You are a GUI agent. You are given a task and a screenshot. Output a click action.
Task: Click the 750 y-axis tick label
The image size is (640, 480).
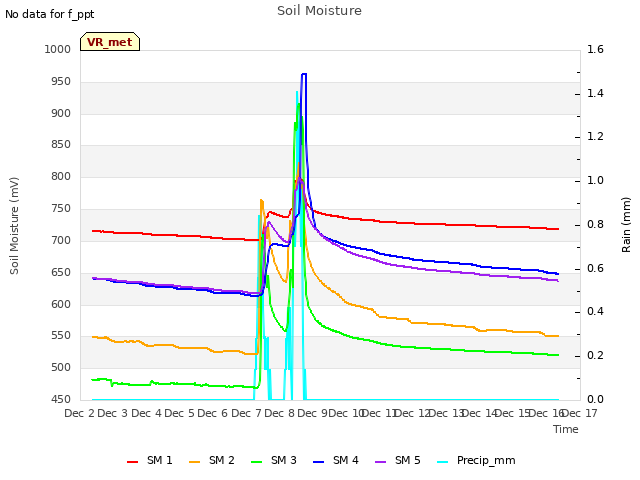(x=61, y=209)
